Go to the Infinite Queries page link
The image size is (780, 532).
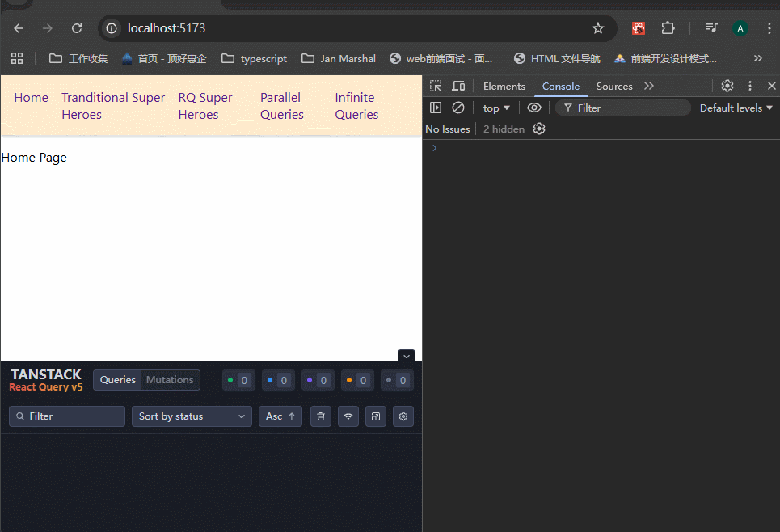coord(356,106)
